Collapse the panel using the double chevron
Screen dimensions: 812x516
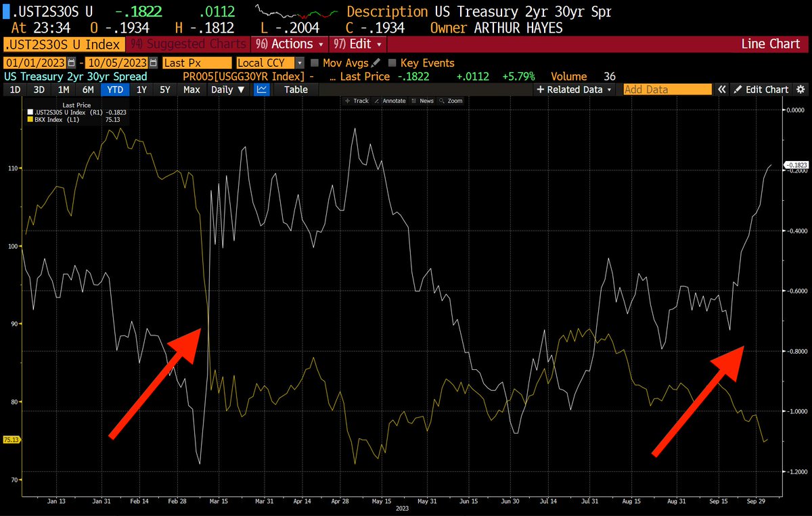[721, 89]
